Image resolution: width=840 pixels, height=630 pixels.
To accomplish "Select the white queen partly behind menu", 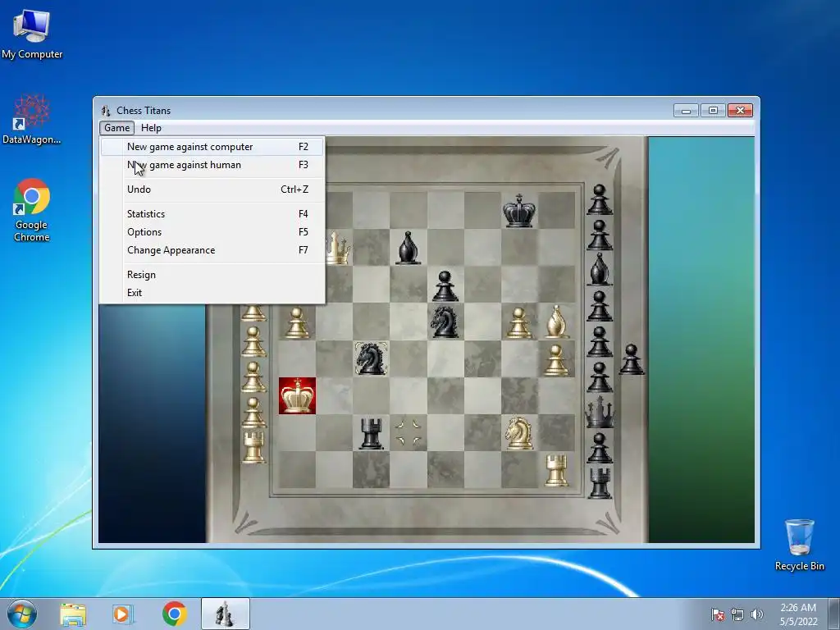I will coord(338,249).
